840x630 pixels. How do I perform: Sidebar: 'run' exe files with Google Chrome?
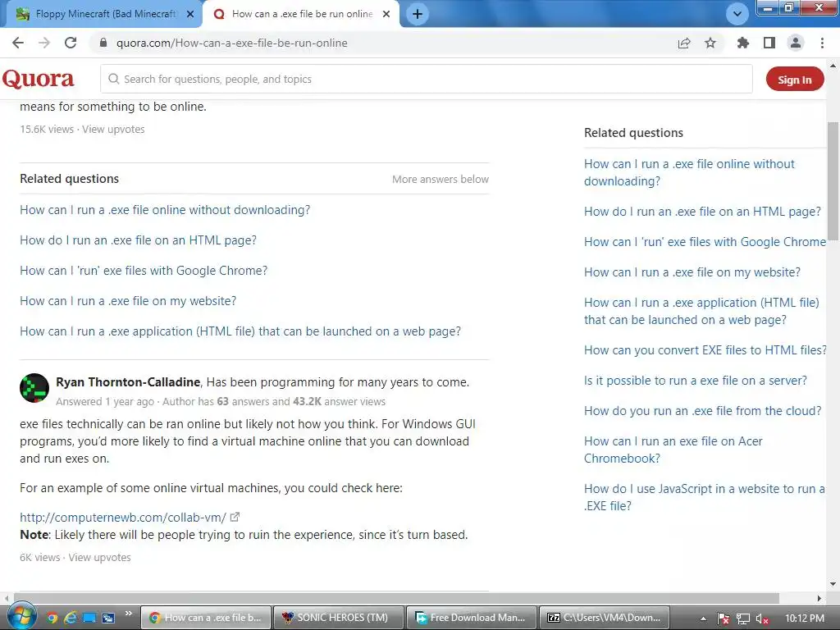[705, 242]
